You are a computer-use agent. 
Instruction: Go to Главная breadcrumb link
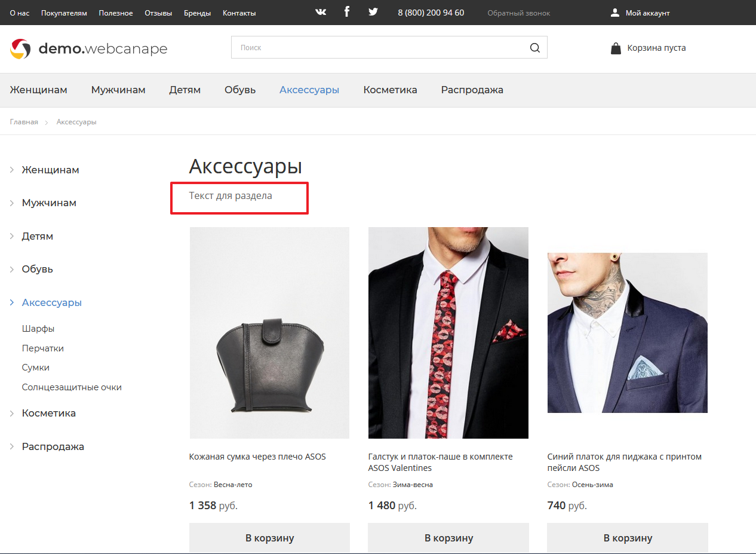tap(24, 122)
